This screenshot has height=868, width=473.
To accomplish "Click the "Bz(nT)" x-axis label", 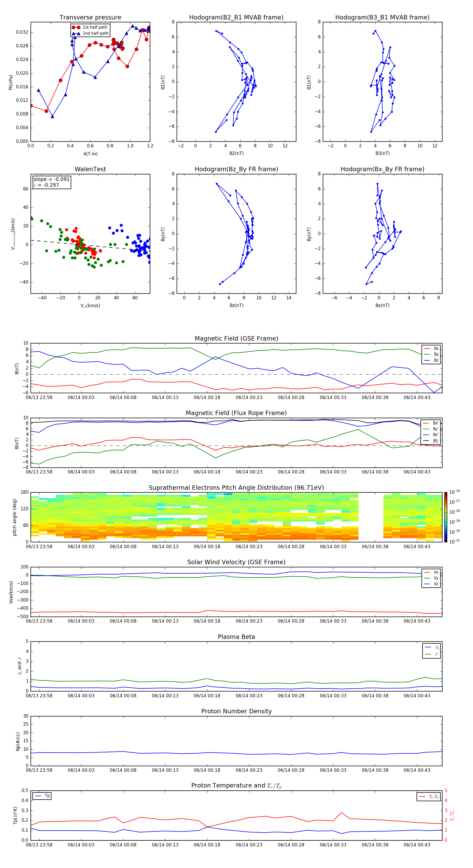I will (x=236, y=305).
